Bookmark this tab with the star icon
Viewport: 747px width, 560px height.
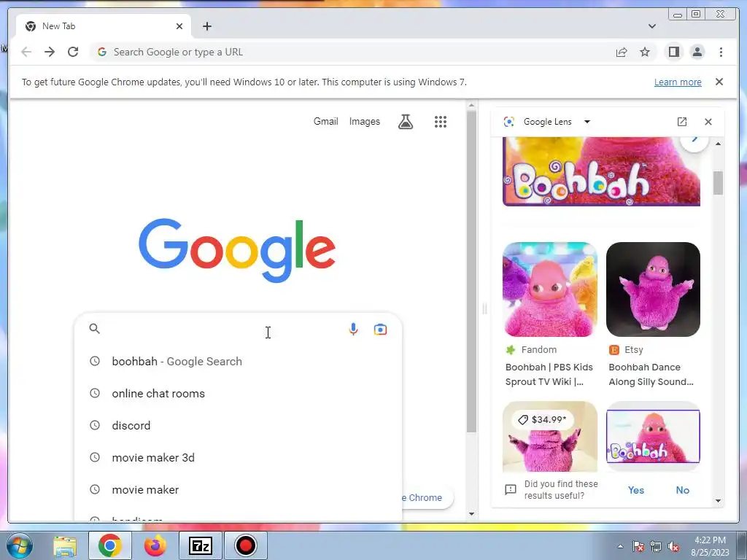[x=645, y=52]
